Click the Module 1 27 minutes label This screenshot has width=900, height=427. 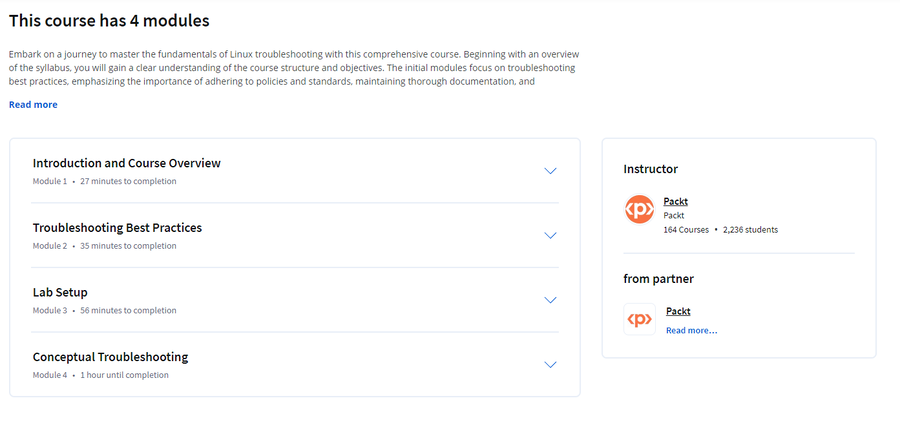point(104,181)
